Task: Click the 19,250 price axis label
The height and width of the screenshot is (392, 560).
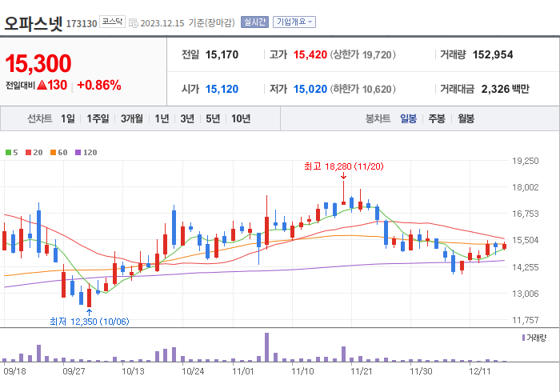Action: pos(526,161)
